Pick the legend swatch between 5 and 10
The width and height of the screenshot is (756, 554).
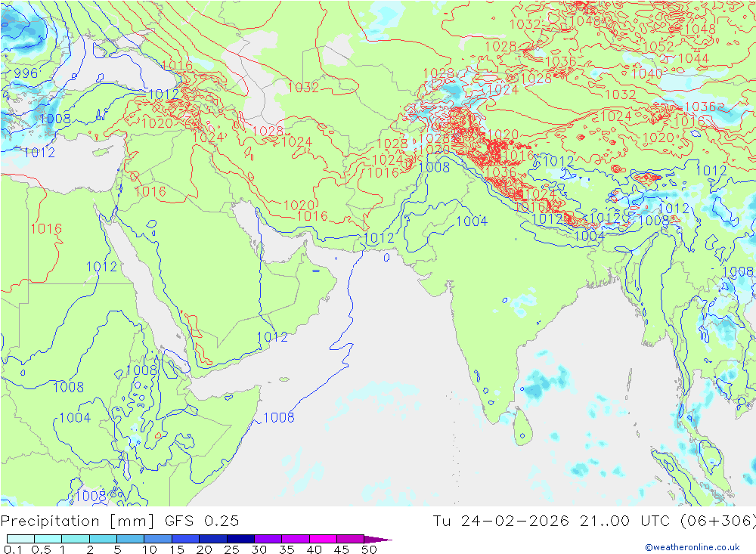[x=131, y=539]
